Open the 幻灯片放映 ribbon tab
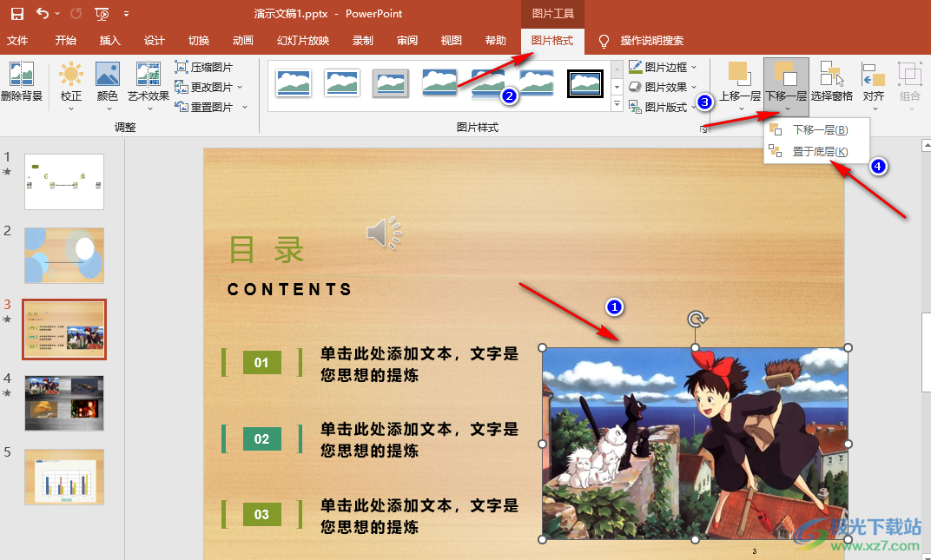This screenshot has height=560, width=931. click(303, 41)
